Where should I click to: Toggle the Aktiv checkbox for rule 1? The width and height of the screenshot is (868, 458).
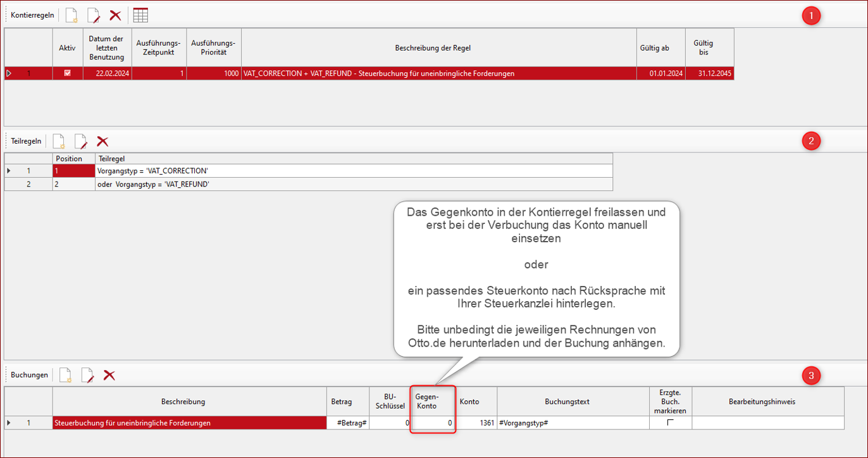click(x=68, y=73)
